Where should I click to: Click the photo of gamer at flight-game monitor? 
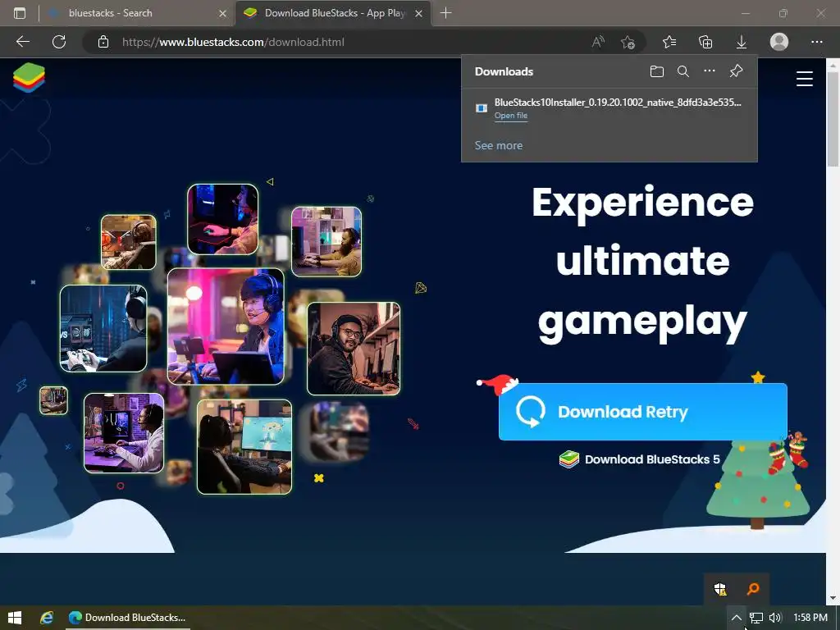point(244,447)
